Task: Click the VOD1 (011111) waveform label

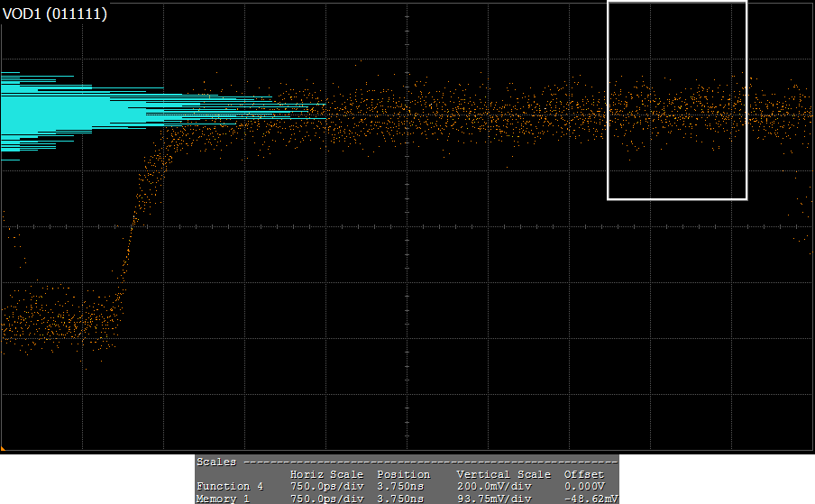Action: click(x=55, y=14)
